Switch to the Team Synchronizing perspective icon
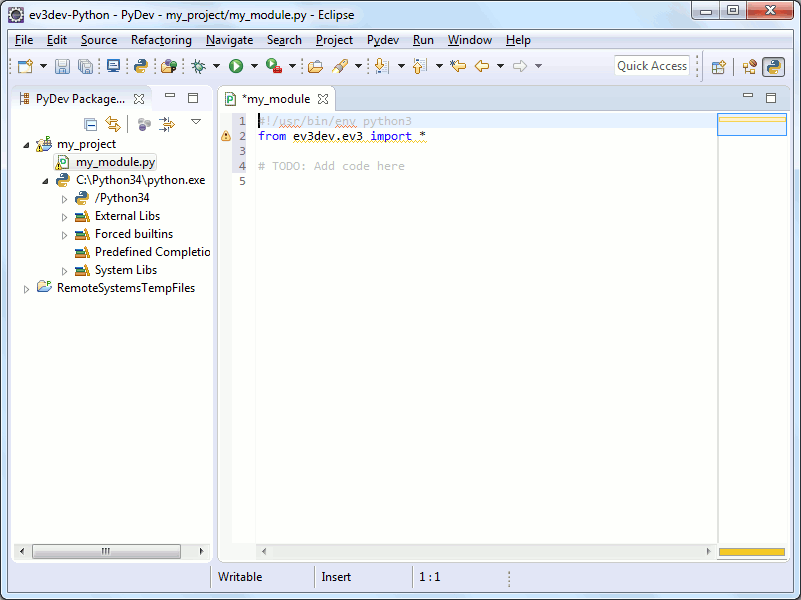801x600 pixels. 750,67
